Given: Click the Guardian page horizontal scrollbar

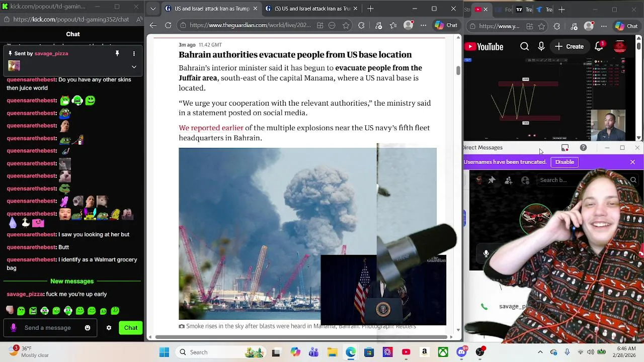Looking at the screenshot, I should [302, 336].
